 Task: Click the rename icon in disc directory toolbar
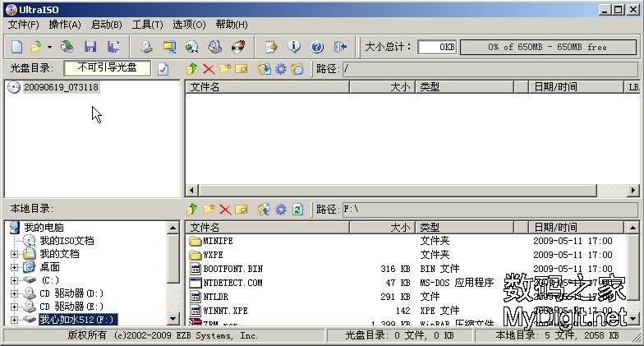point(241,69)
